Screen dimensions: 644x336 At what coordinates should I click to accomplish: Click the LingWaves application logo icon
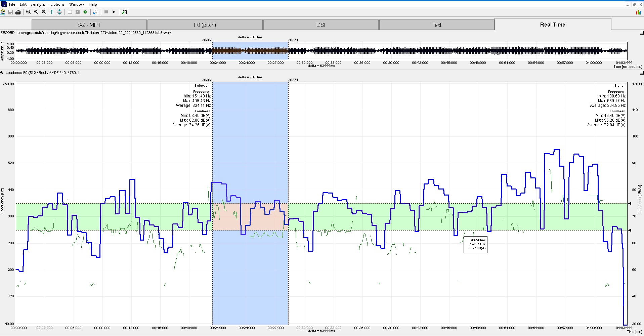[x=4, y=4]
